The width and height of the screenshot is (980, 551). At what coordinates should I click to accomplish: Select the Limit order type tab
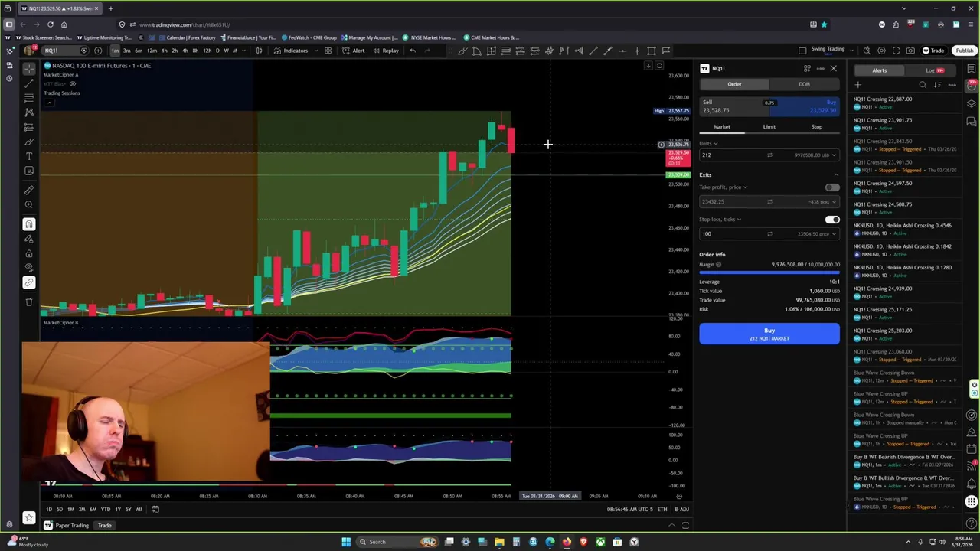[769, 127]
